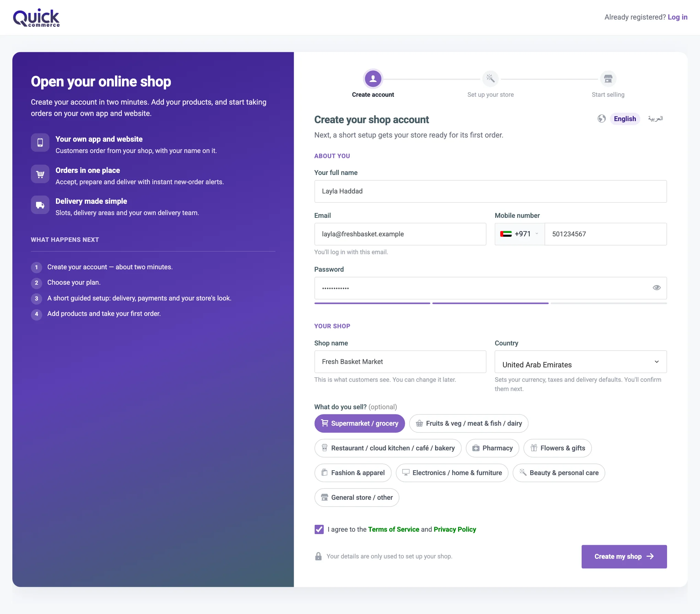Click the step 2 'Choose your plan.' text
The width and height of the screenshot is (700, 614).
coord(74,282)
